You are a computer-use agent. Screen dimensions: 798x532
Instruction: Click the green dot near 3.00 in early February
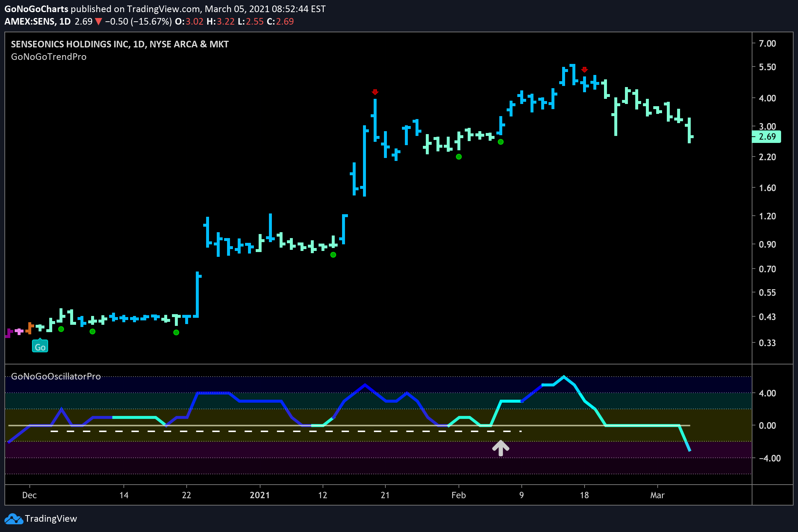tap(500, 142)
